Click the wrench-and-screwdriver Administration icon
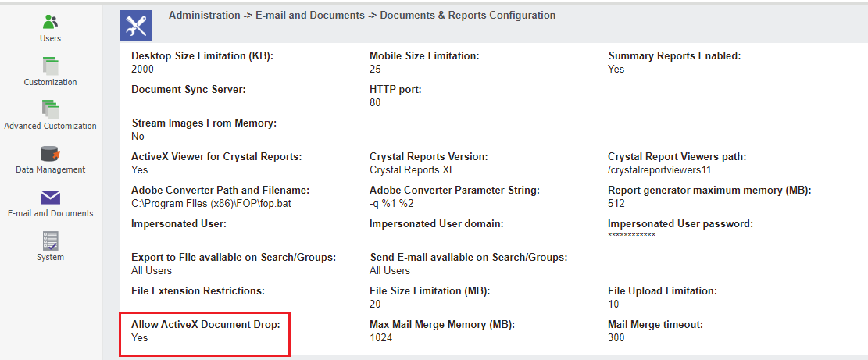The image size is (868, 360). click(136, 26)
